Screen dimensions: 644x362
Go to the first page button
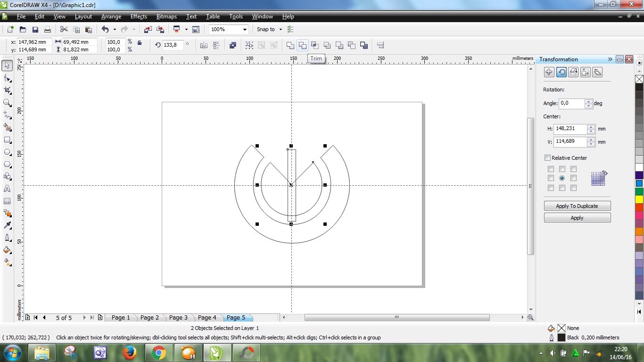[35, 318]
